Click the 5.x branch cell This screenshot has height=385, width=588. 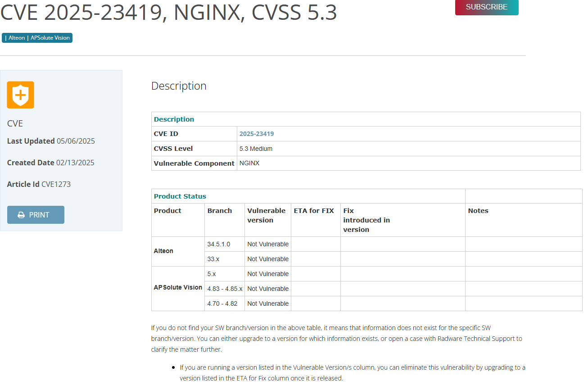coord(225,274)
